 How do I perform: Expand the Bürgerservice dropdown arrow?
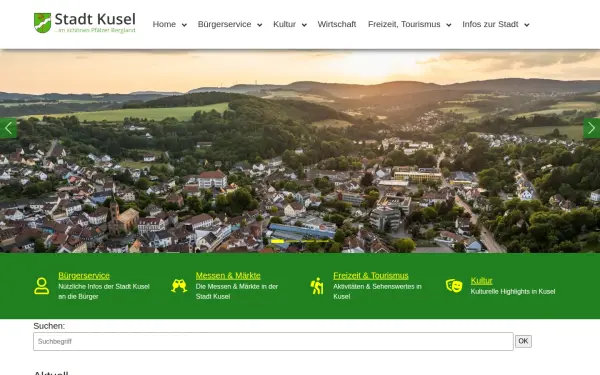click(x=259, y=25)
